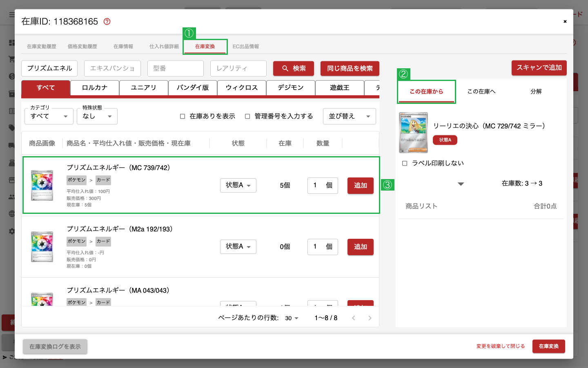Select the ウィクロス genre tab
The image size is (588, 368).
tap(242, 88)
